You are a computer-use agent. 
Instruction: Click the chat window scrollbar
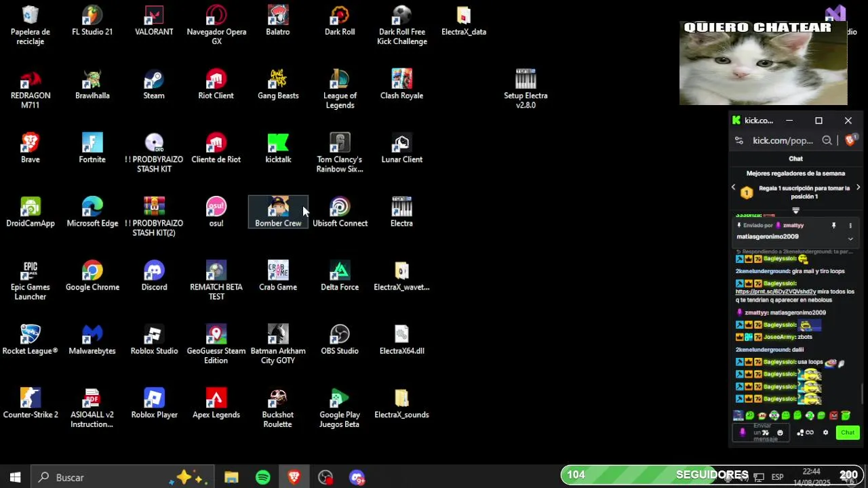click(x=863, y=392)
